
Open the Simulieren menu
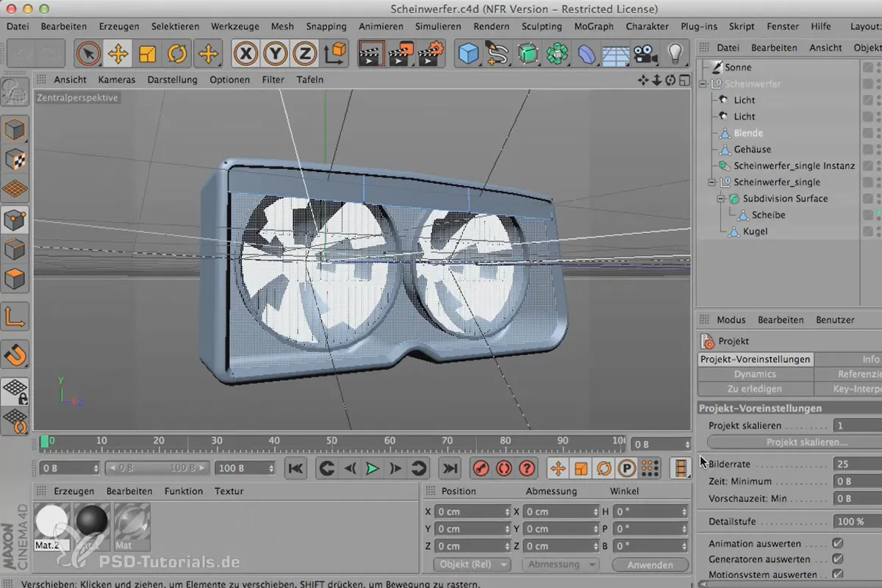pos(438,26)
